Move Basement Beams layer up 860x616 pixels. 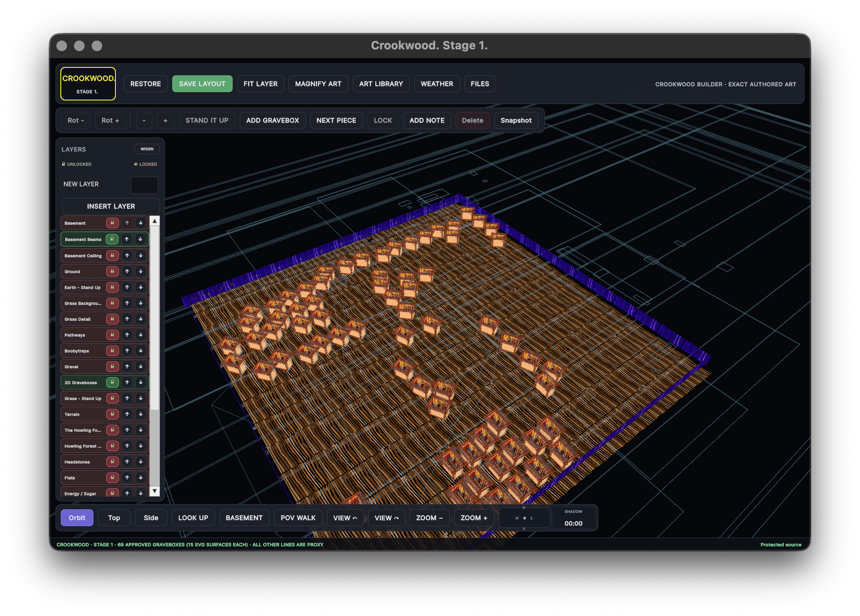click(x=127, y=239)
